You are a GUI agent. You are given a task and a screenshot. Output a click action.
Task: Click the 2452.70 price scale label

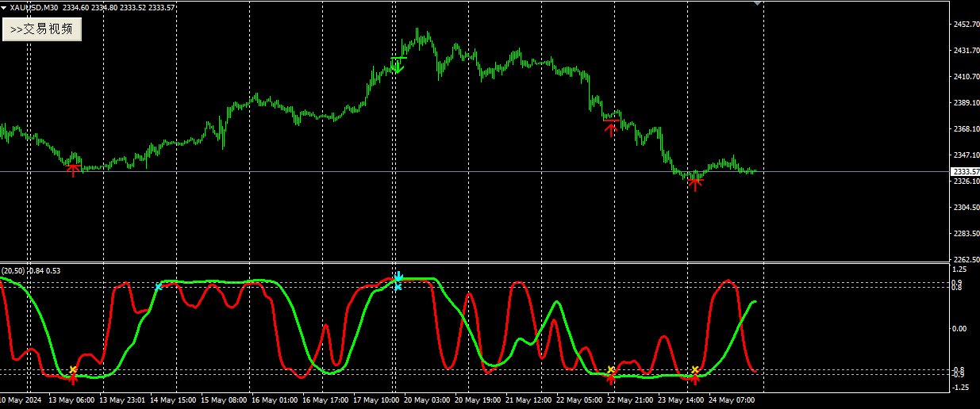[x=965, y=25]
